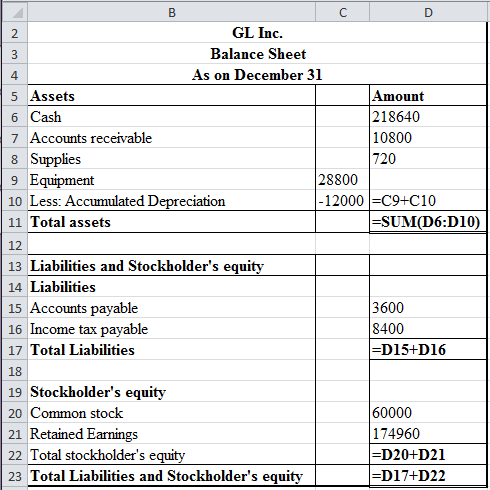490x490 pixels.
Task: Click the Cash amount cell 218640
Action: click(x=428, y=117)
